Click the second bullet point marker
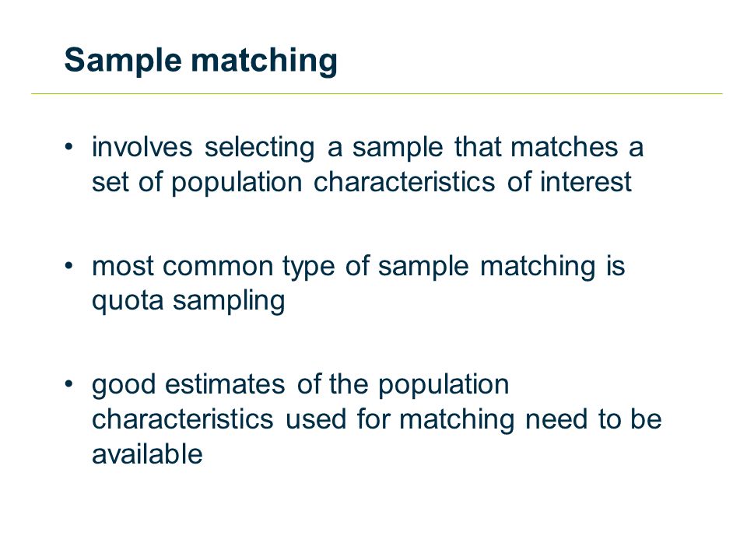747x560 pixels. pyautogui.click(x=69, y=265)
